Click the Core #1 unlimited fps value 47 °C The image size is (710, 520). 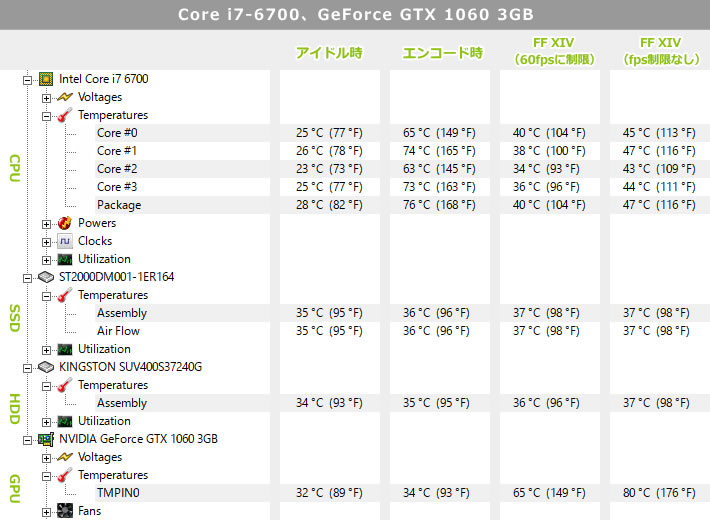pyautogui.click(x=659, y=151)
